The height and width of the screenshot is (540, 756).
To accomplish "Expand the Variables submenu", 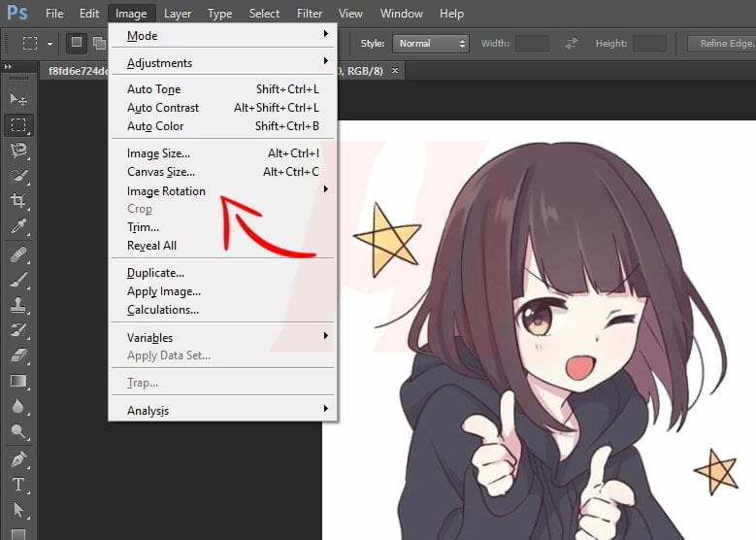I will click(x=223, y=337).
